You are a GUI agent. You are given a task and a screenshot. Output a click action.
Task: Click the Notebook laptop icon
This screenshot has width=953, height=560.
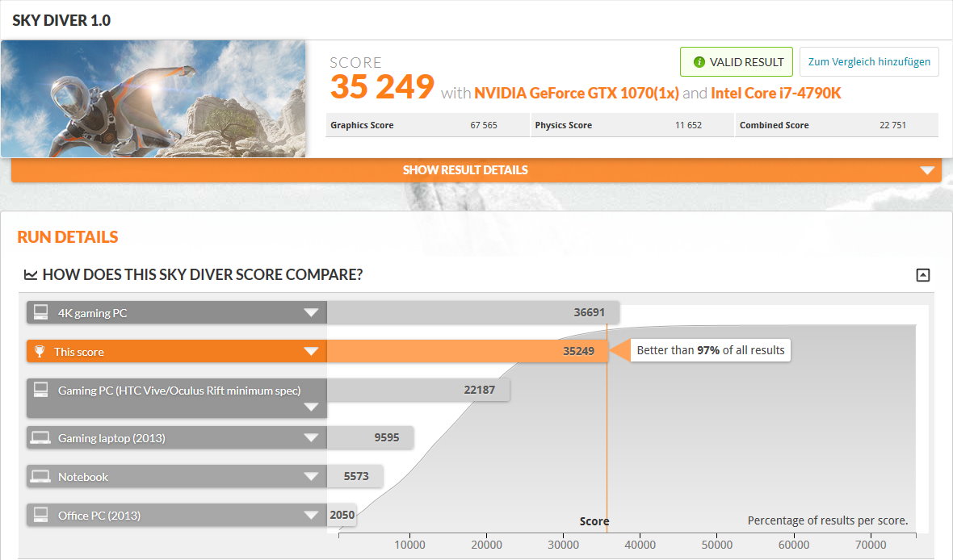(x=40, y=477)
